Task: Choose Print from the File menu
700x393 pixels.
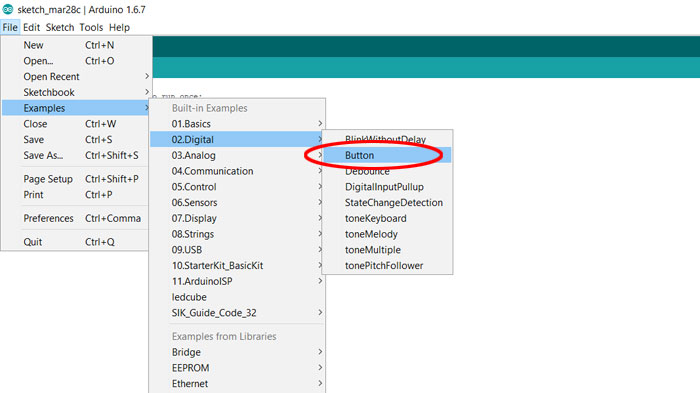Action: pos(76,195)
